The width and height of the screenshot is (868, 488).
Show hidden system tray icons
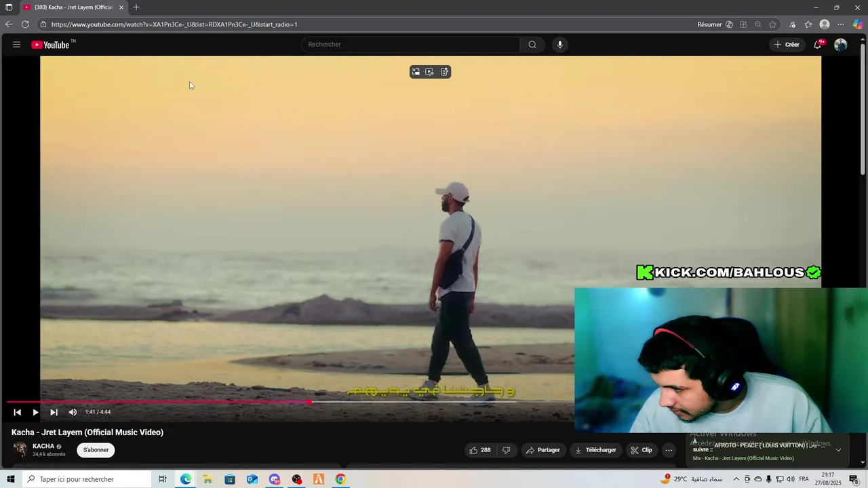[736, 479]
